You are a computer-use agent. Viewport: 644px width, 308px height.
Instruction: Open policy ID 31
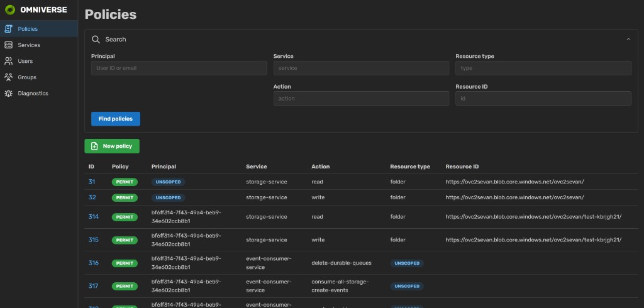92,182
